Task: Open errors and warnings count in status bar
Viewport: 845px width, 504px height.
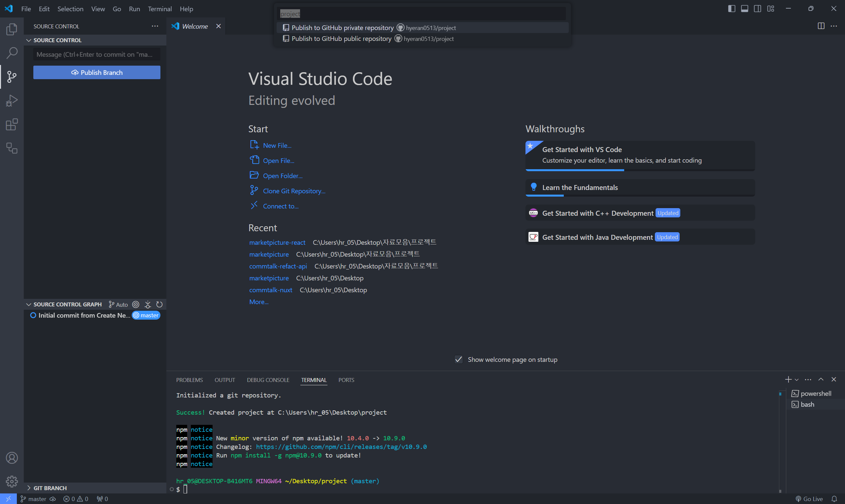Action: pos(76,499)
